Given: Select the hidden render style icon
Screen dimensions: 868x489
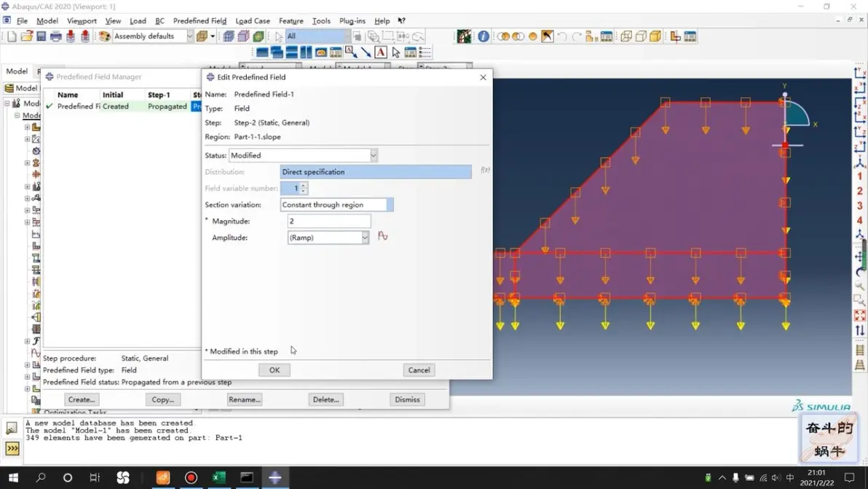Looking at the screenshot, I should tap(641, 36).
